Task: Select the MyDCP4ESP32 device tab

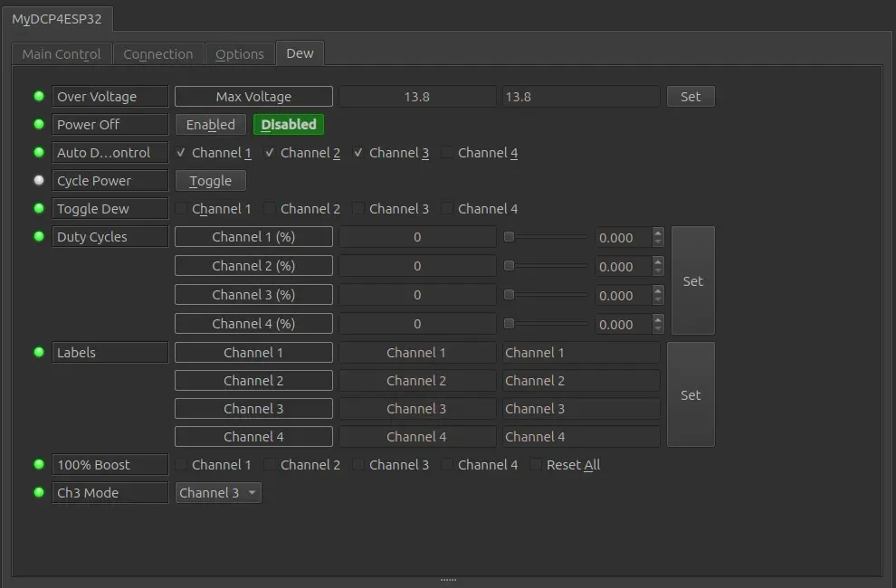Action: pos(57,19)
